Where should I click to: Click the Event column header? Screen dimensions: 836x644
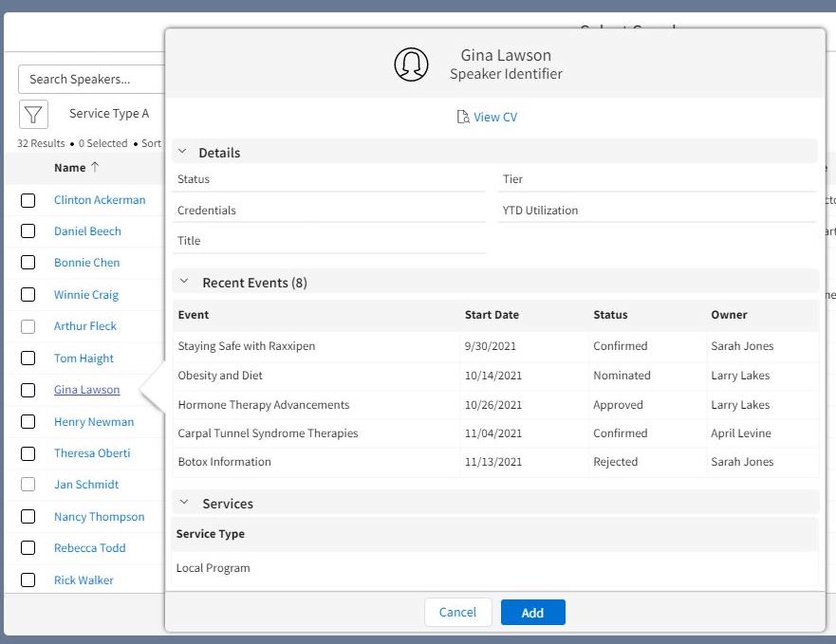194,315
